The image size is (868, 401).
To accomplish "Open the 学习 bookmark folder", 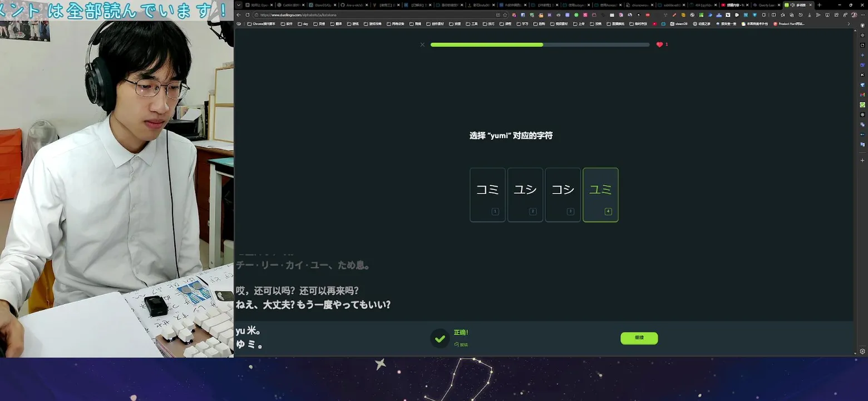I will [x=522, y=24].
